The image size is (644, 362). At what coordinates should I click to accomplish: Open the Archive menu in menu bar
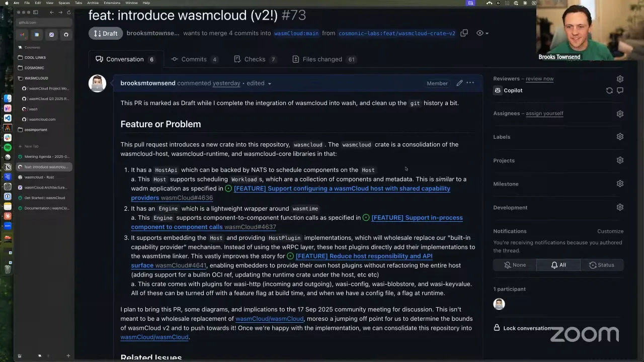click(93, 3)
